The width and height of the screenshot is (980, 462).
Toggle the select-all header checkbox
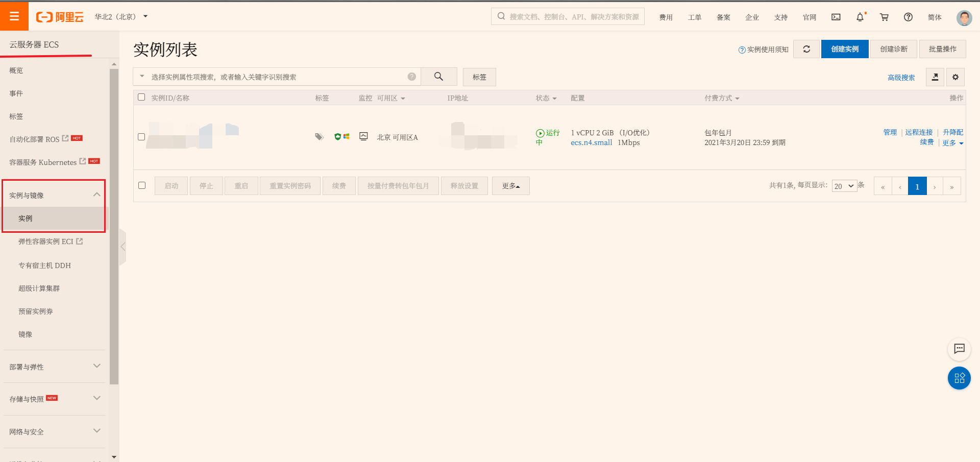141,97
